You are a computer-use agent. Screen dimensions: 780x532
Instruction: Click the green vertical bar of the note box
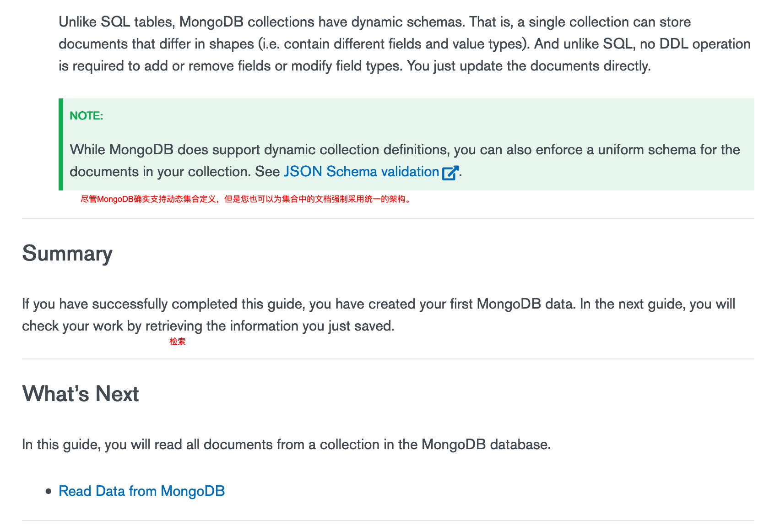(61, 144)
